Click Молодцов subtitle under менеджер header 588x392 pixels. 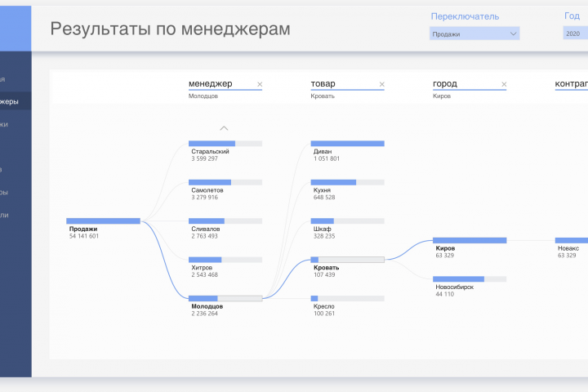(203, 96)
